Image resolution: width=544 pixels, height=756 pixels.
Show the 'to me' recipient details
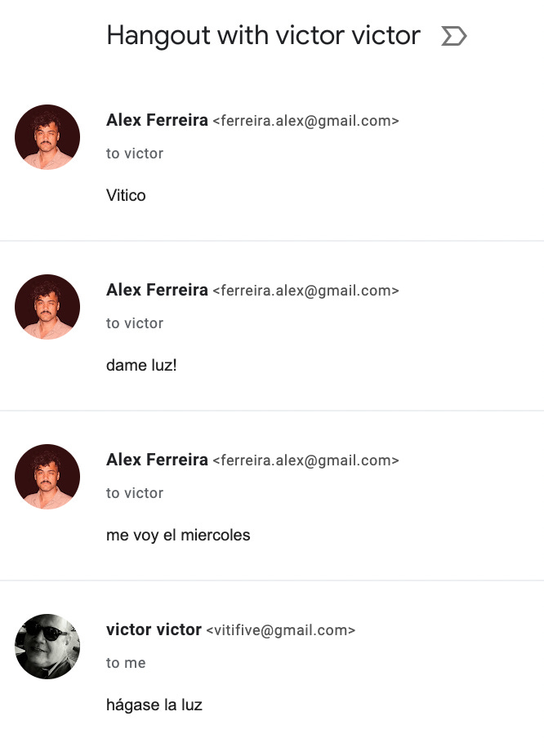126,663
